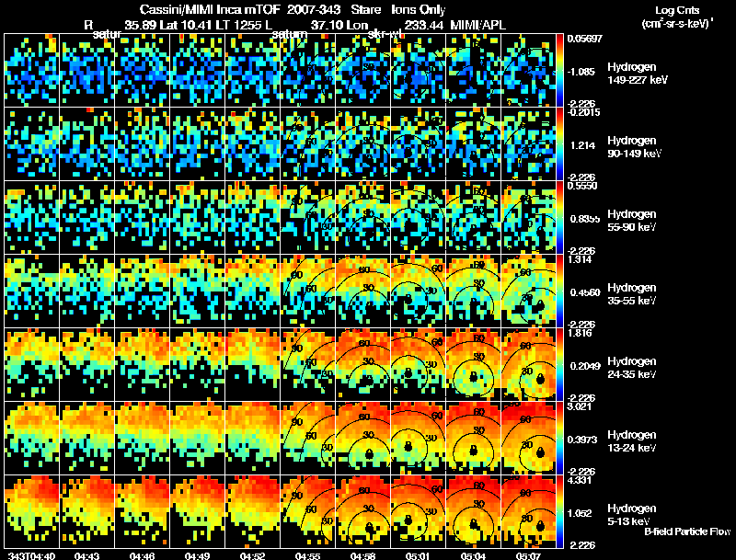Select the 'MIMI/APL' credit text
Screen dimensions: 736x560
(477, 25)
